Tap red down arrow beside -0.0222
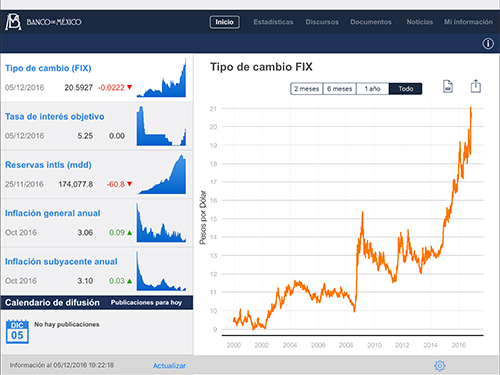500x375 pixels. coord(130,87)
